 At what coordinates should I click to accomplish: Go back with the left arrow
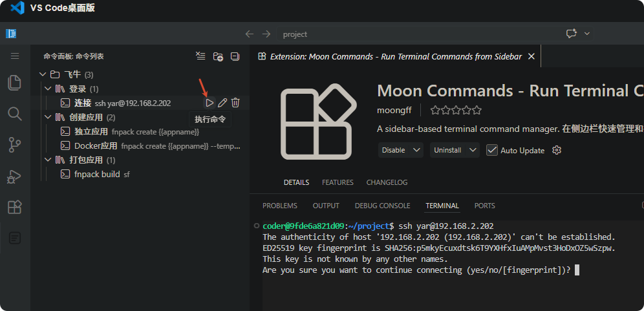[x=250, y=34]
